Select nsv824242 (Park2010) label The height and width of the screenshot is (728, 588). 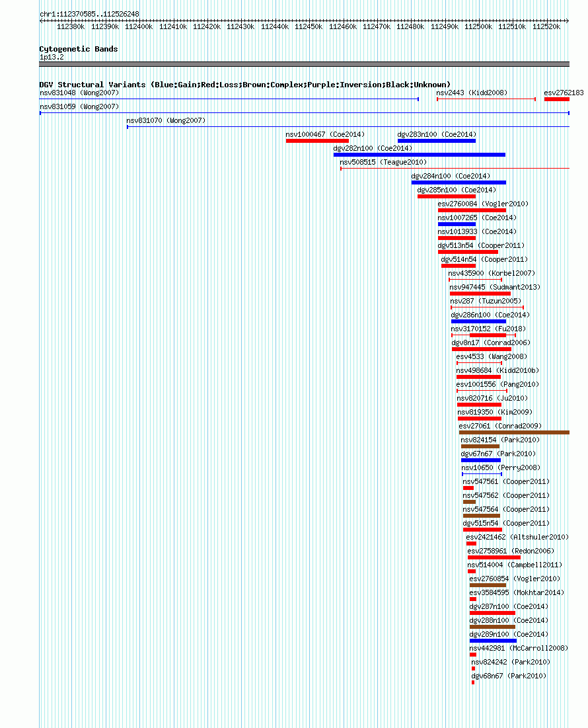tap(511, 662)
